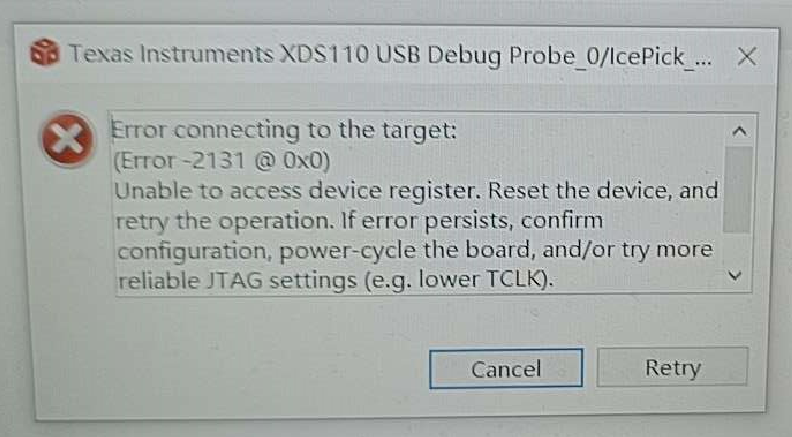The image size is (792, 437).
Task: Cancel the target connection attempt
Action: (x=506, y=369)
